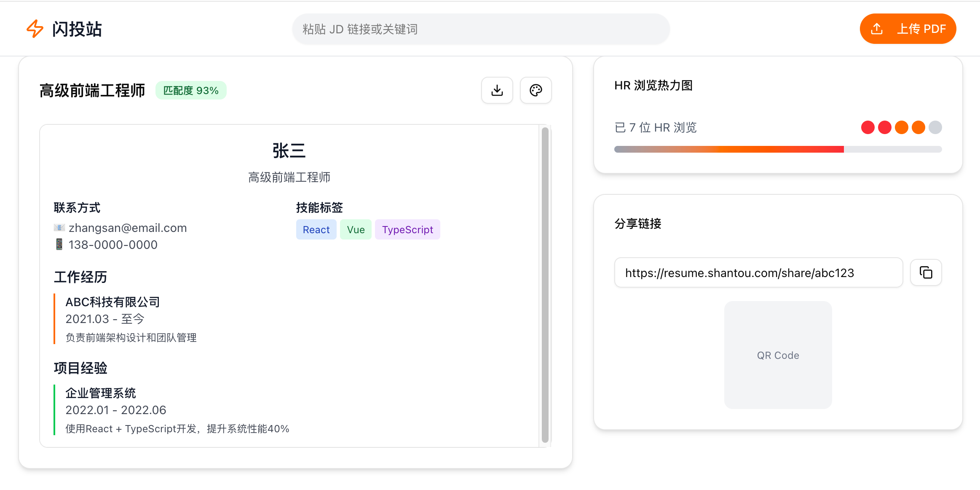This screenshot has width=980, height=490.
Task: Download the resume with the download icon
Action: (x=497, y=90)
